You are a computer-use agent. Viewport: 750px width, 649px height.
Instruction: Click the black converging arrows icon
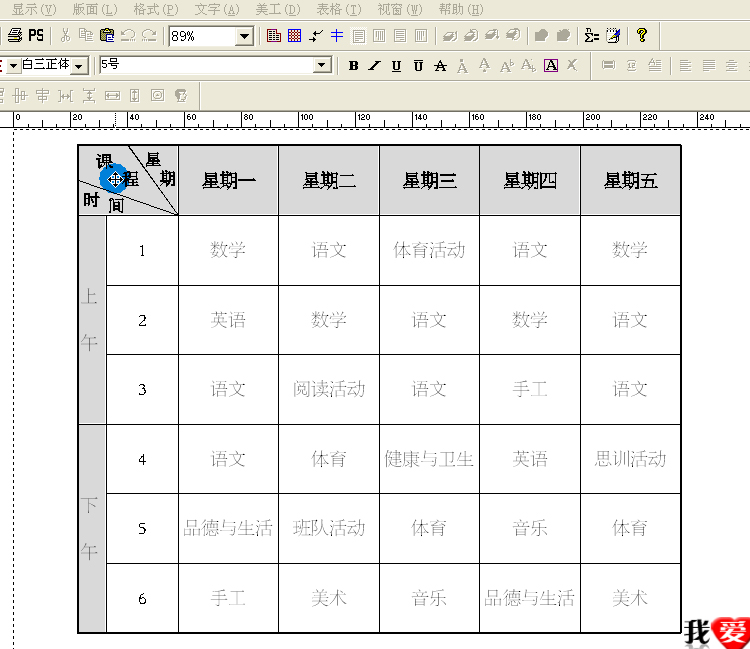316,35
